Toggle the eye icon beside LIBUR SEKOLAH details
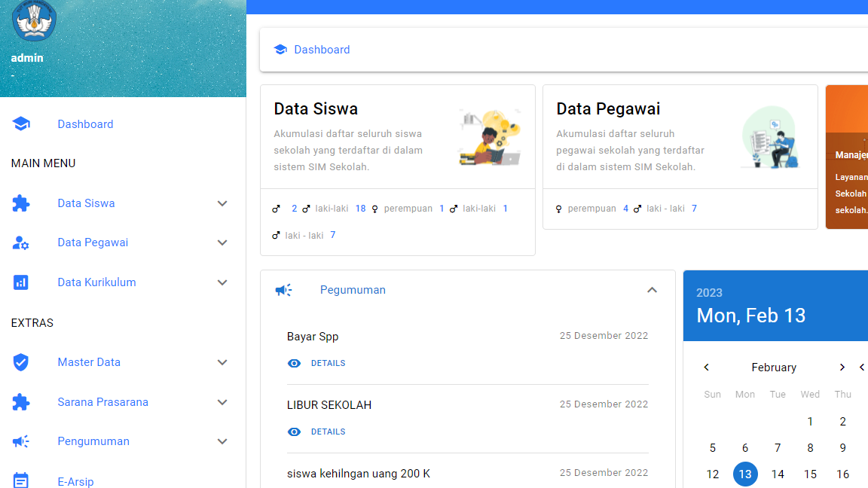 [294, 432]
